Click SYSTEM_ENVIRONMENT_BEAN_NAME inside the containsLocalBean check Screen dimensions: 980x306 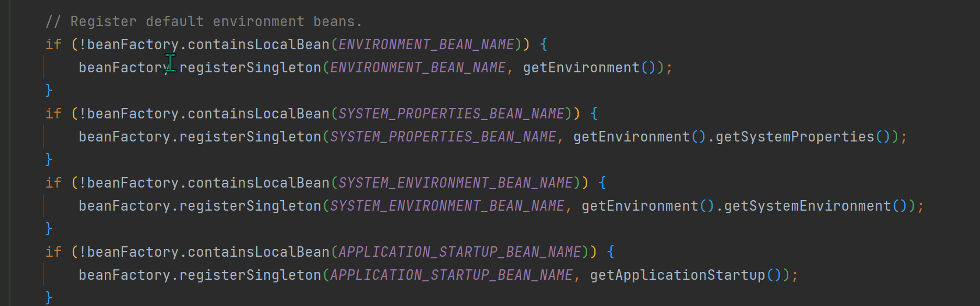point(456,183)
